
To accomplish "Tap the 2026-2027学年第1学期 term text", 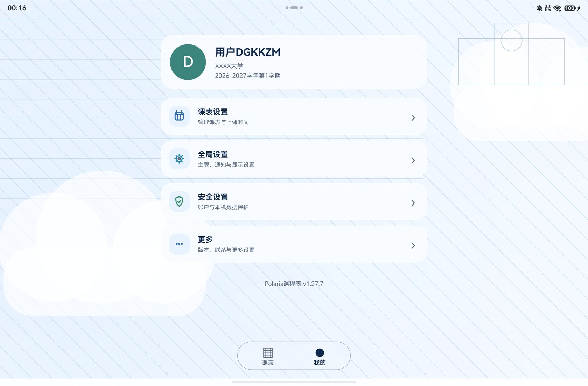I will tap(247, 76).
